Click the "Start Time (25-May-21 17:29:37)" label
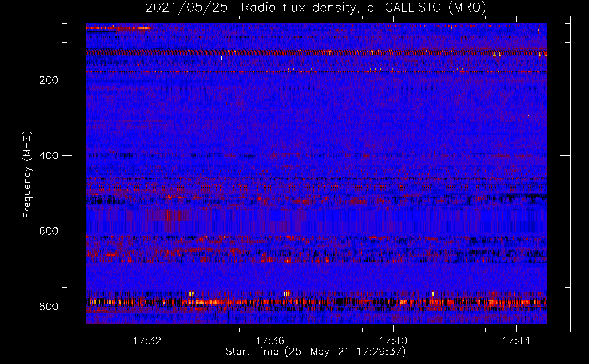 click(316, 352)
